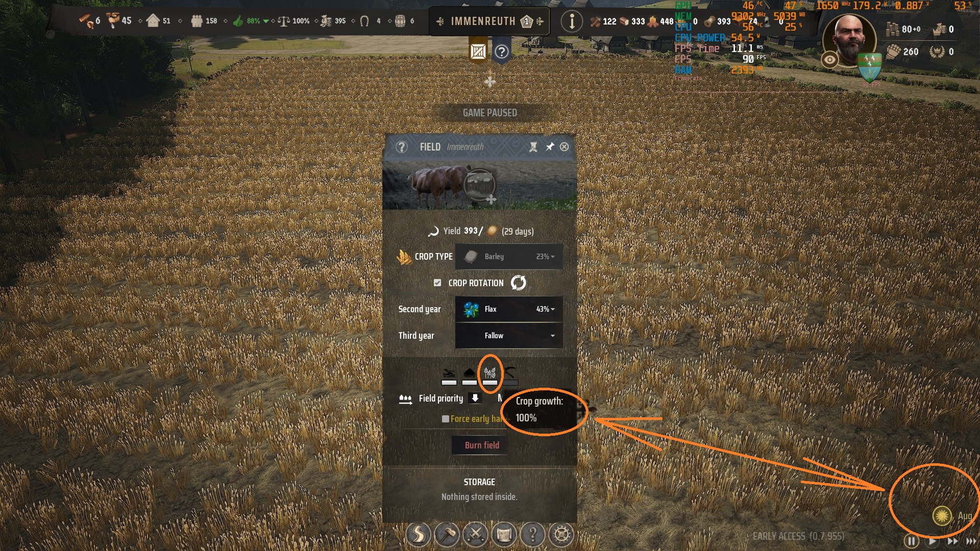Open the settings ship-wheel button
This screenshot has width=980, height=551.
point(561,535)
